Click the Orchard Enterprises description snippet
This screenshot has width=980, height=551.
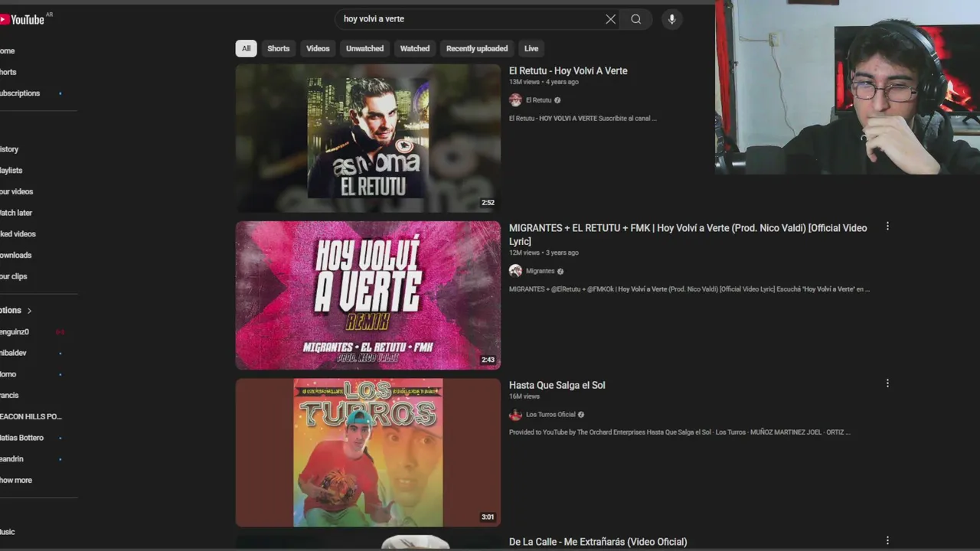[680, 432]
